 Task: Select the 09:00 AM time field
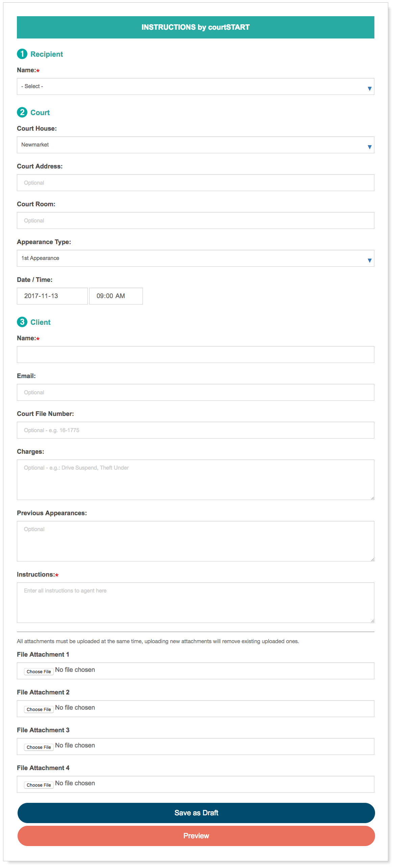(x=116, y=296)
